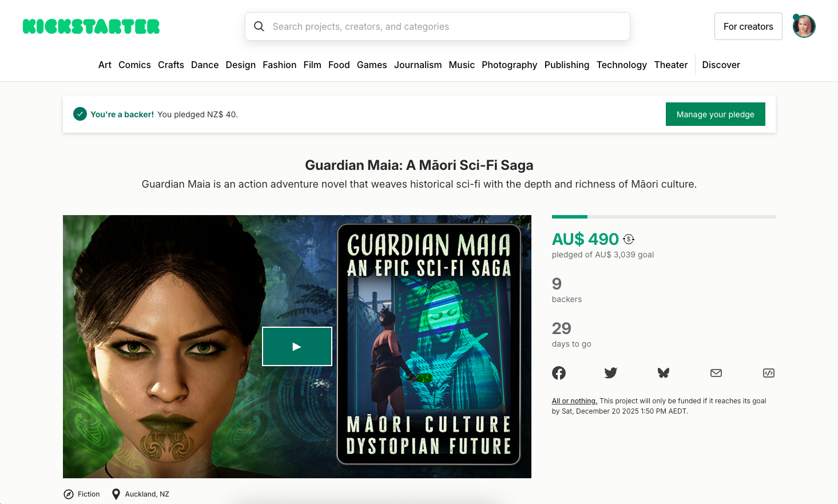This screenshot has height=504, width=838.
Task: Open the Auckland, NZ location link
Action: pyautogui.click(x=141, y=494)
